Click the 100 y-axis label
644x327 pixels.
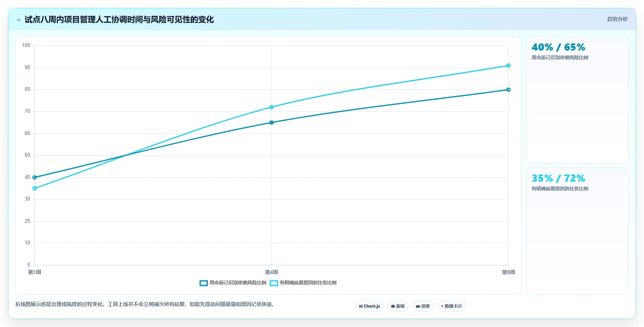(x=26, y=45)
